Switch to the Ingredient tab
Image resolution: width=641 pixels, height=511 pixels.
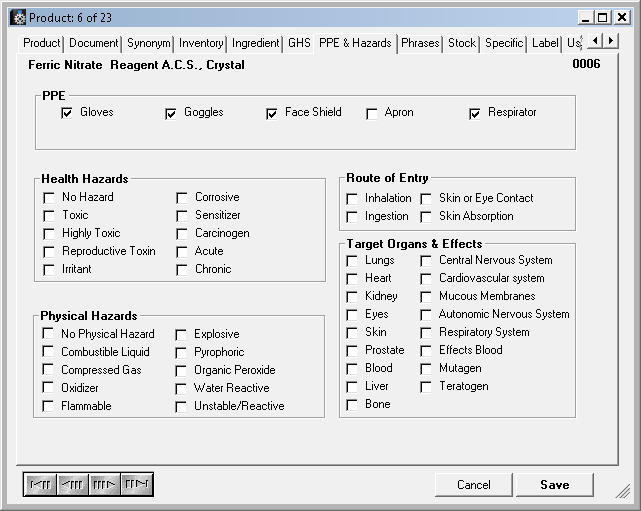256,43
